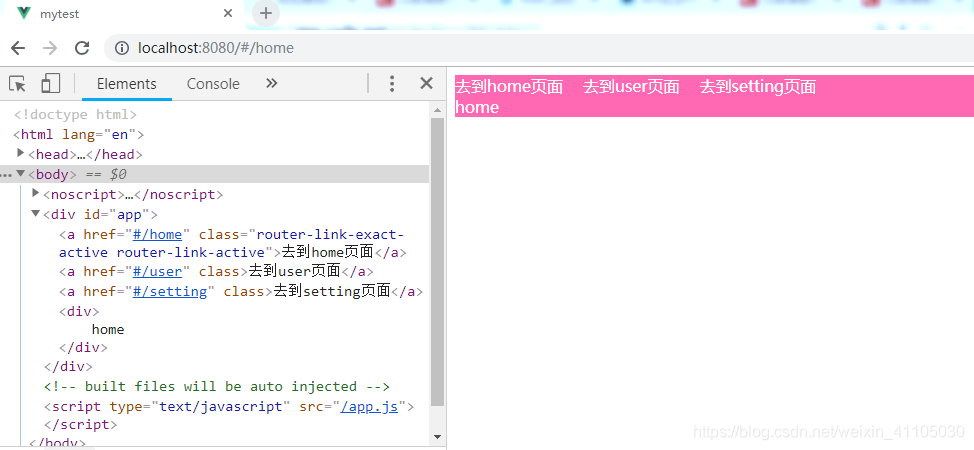Go back in browser history
974x450 pixels.
18,48
